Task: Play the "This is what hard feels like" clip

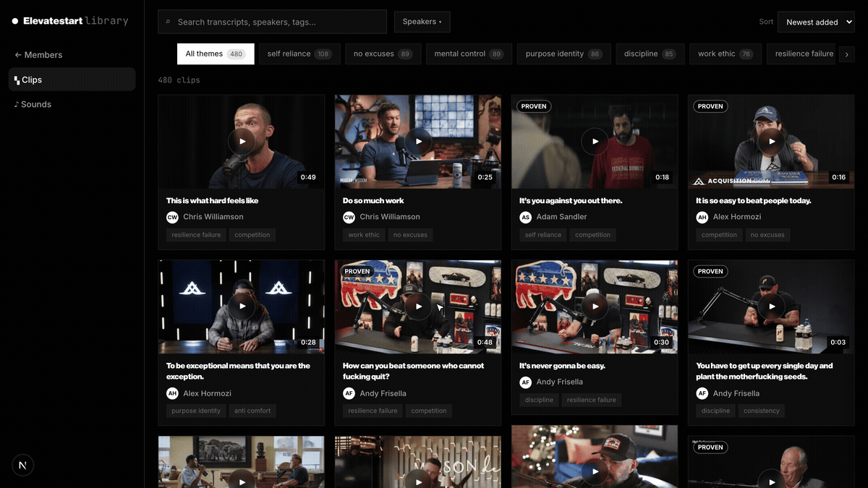Action: pos(242,141)
